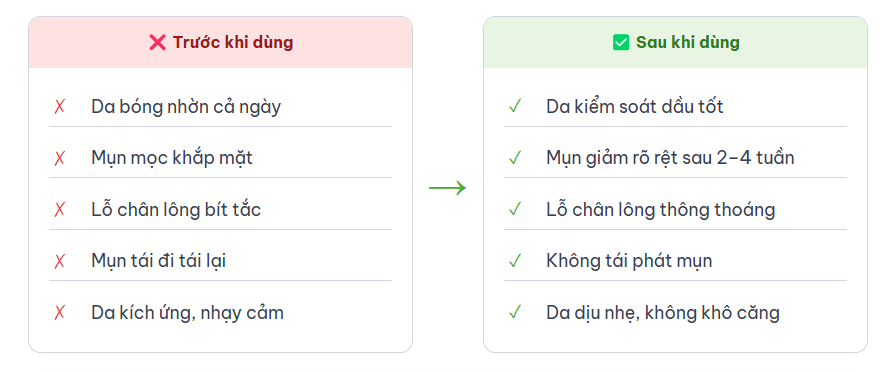Click the checkmark next to 'Không tái phát mụn'
The image size is (893, 372).
tap(515, 261)
